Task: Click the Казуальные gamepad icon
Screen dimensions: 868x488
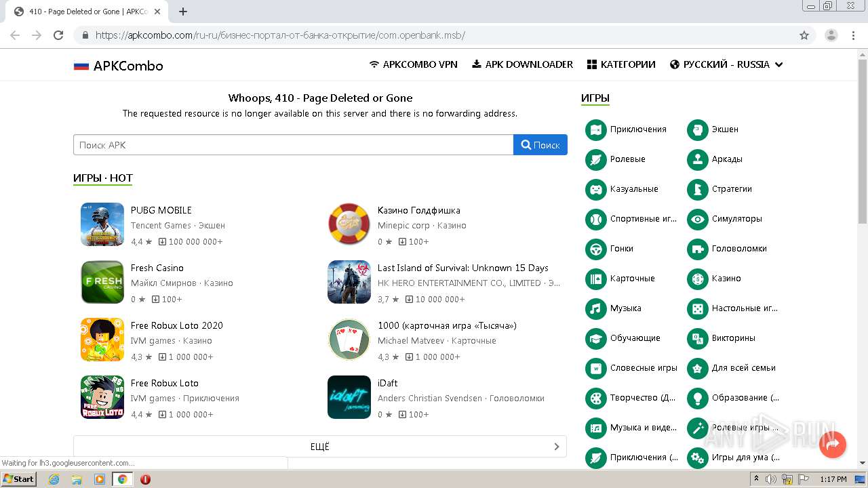Action: [596, 189]
